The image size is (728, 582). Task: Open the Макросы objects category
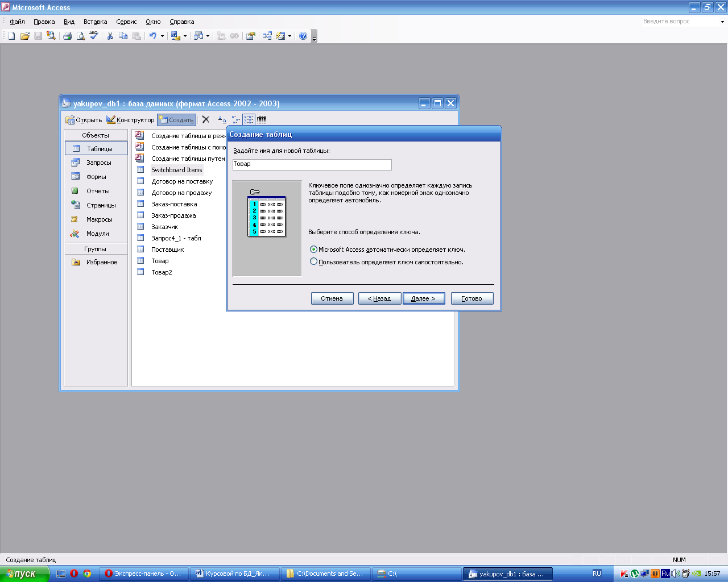coord(96,219)
